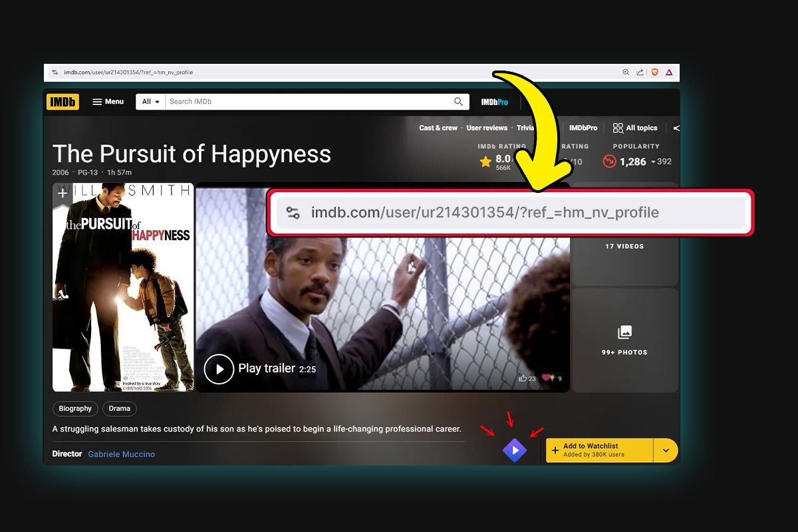
Task: Open All topics grid
Action: (635, 128)
